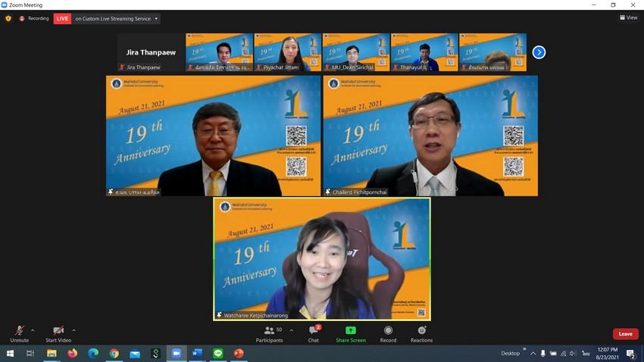644x362 pixels.
Task: Open Microsoft Word from the taskbar
Action: [197, 354]
